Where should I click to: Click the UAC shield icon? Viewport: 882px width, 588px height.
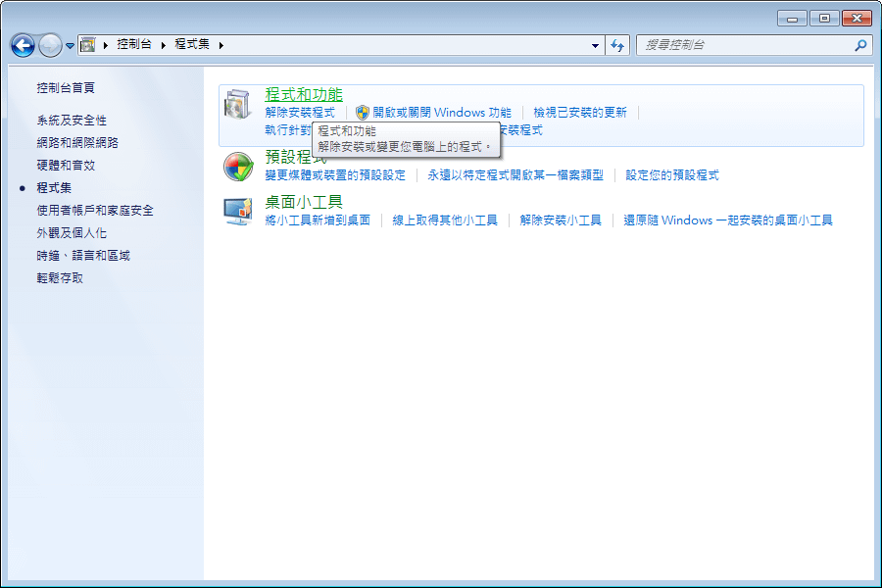coord(363,113)
